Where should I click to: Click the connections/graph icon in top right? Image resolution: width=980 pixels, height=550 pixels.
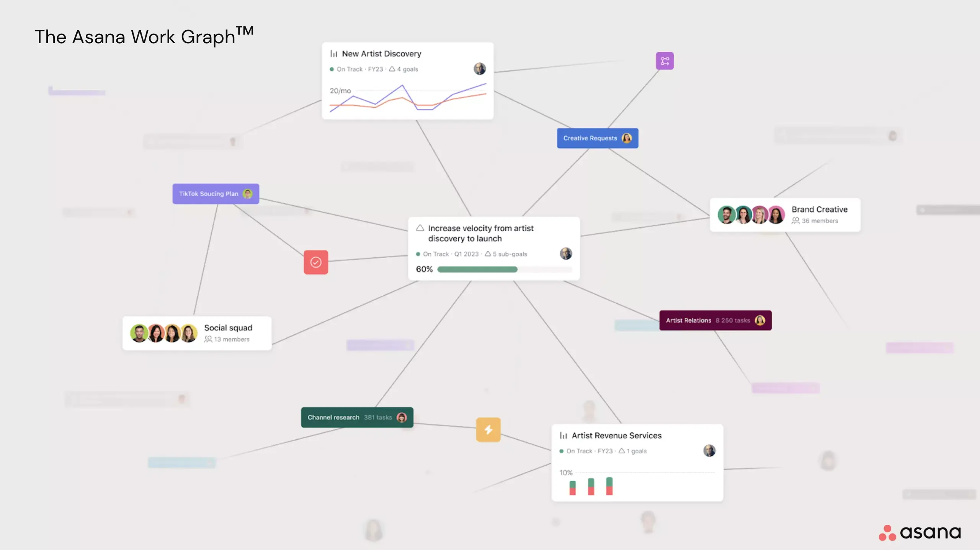click(665, 61)
